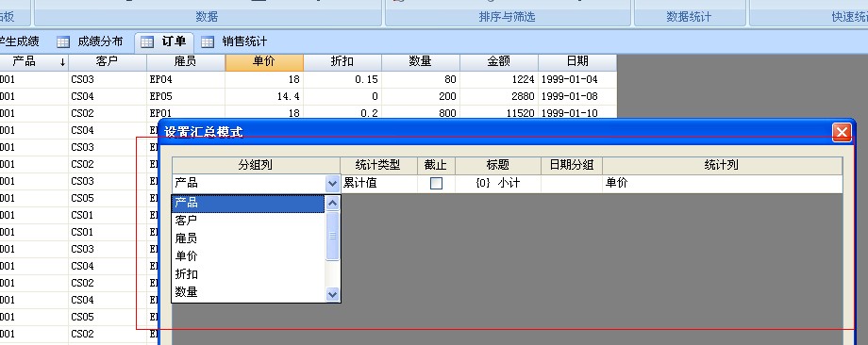Sort by the 产品 column header

(34, 62)
